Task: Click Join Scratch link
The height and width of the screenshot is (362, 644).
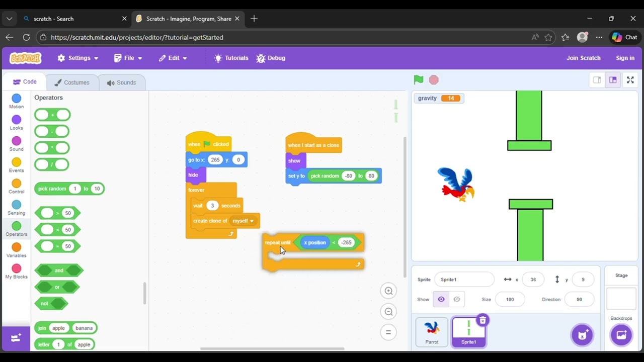Action: click(583, 58)
